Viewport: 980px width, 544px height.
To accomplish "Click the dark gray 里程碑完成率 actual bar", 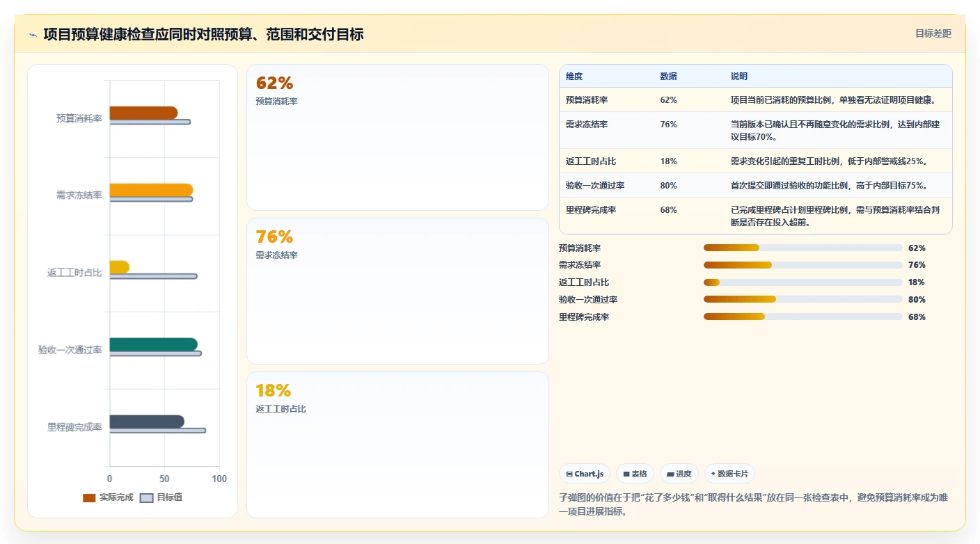I will [147, 422].
